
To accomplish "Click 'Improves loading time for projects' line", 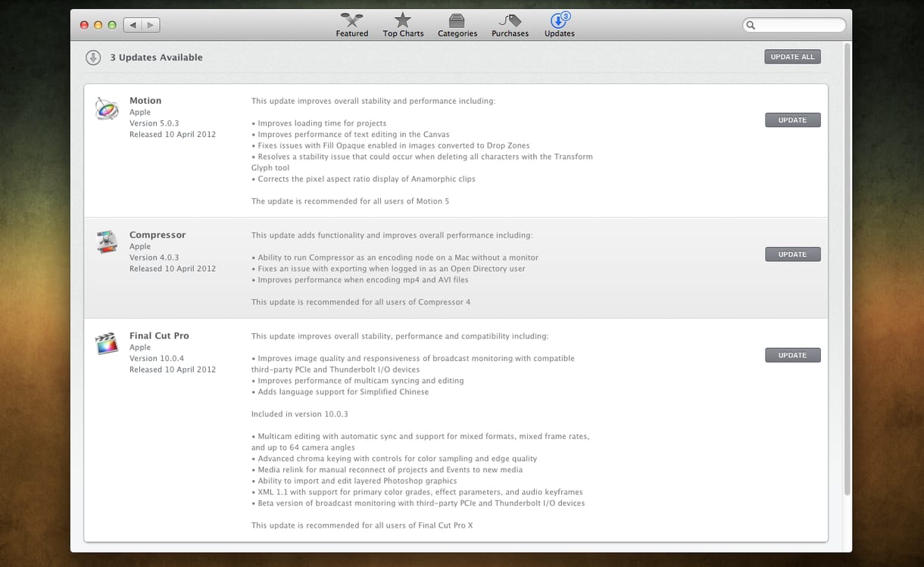I will (x=319, y=123).
